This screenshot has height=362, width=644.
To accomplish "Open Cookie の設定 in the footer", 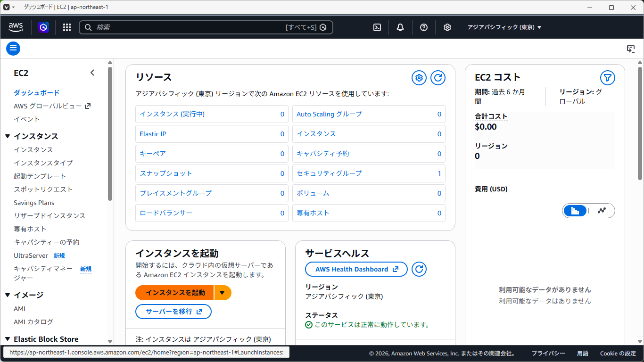I will [x=618, y=354].
